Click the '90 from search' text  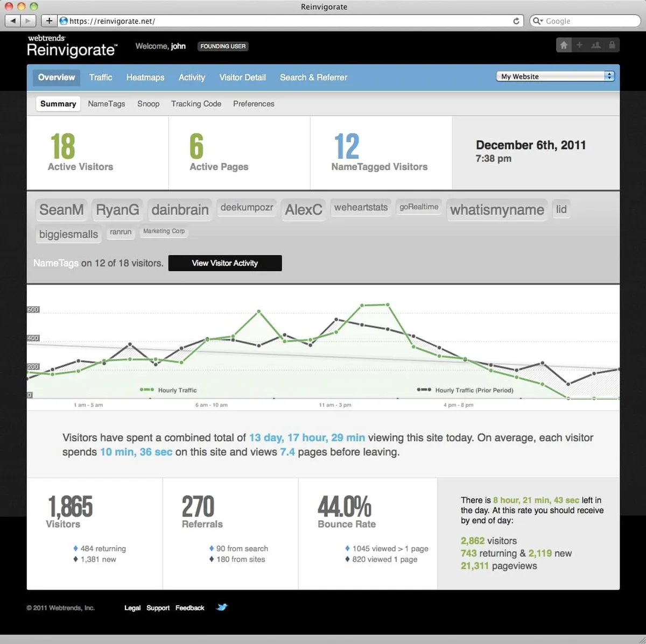pyautogui.click(x=242, y=548)
